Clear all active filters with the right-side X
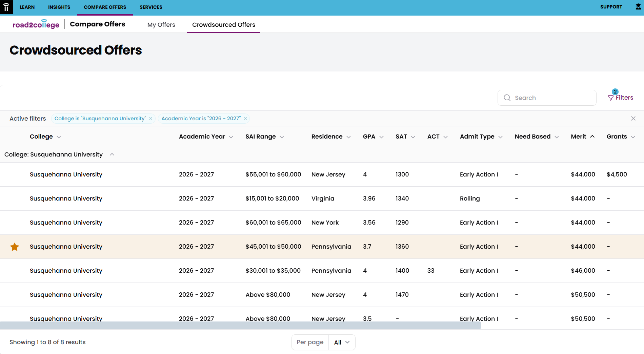 [x=633, y=118]
